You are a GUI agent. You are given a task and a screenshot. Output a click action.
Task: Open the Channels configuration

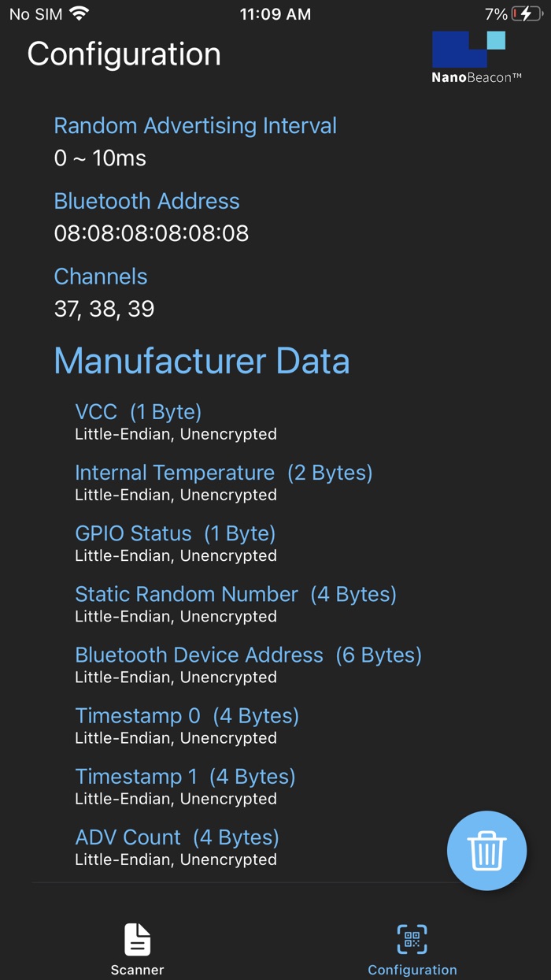point(101,277)
